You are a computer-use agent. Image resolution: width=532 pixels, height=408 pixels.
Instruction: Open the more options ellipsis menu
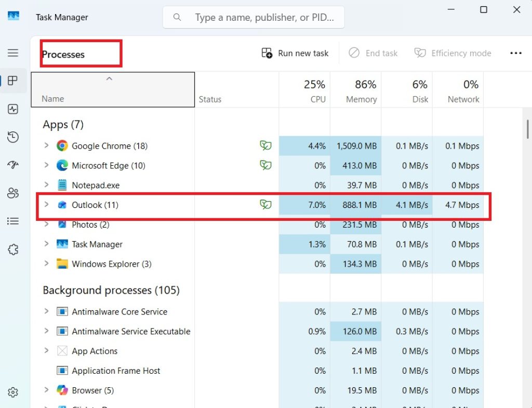pyautogui.click(x=516, y=53)
